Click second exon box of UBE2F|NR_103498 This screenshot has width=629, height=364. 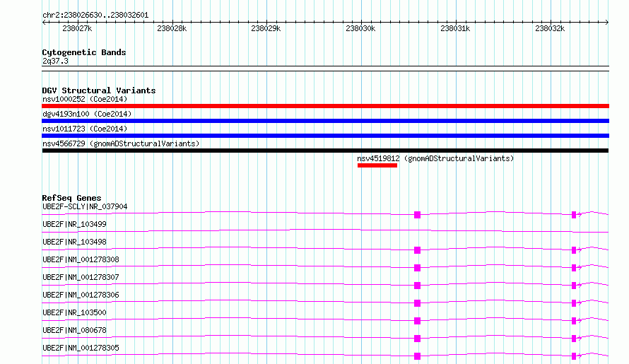574,250
